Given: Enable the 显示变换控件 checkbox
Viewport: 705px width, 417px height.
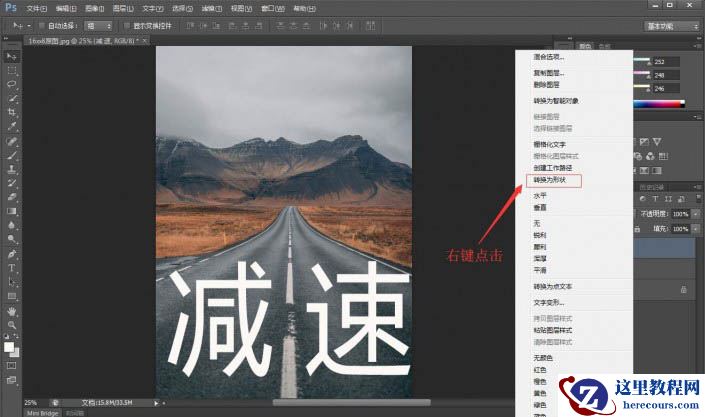Looking at the screenshot, I should pos(126,26).
